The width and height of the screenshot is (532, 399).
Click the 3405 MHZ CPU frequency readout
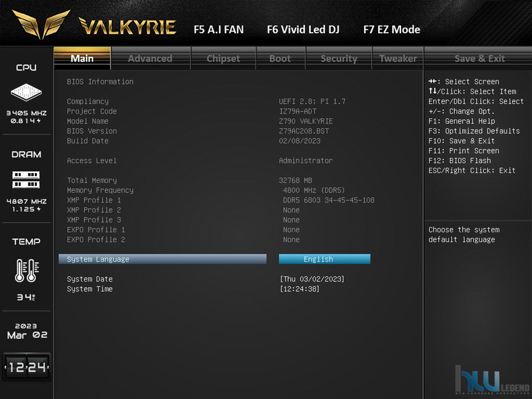point(26,113)
